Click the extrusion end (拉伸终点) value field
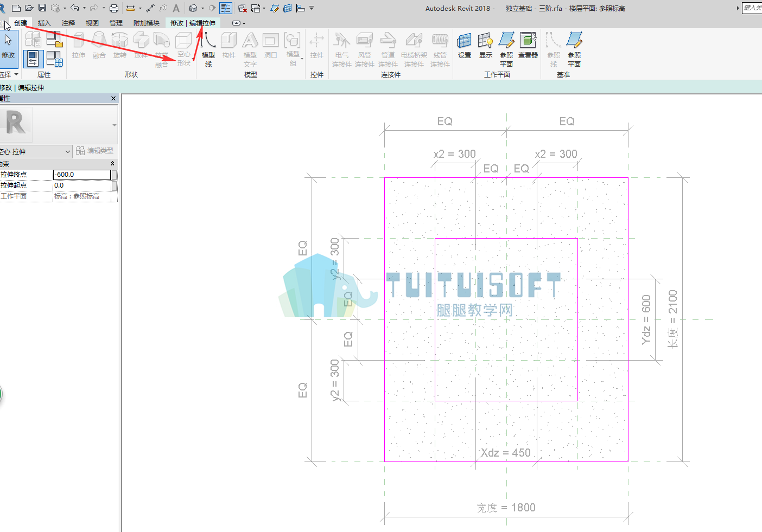Viewport: 762px width, 532px height. point(82,175)
